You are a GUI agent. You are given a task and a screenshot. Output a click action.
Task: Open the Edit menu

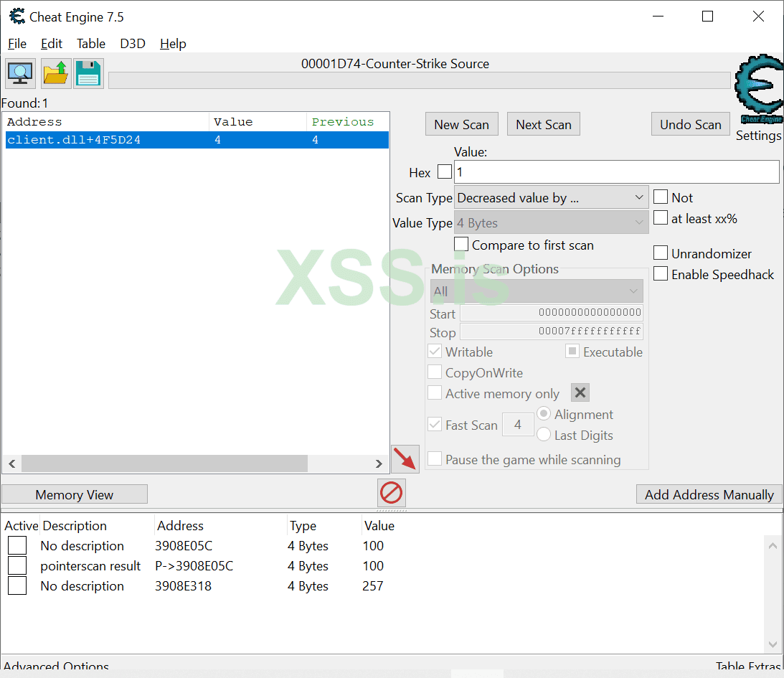pyautogui.click(x=52, y=44)
